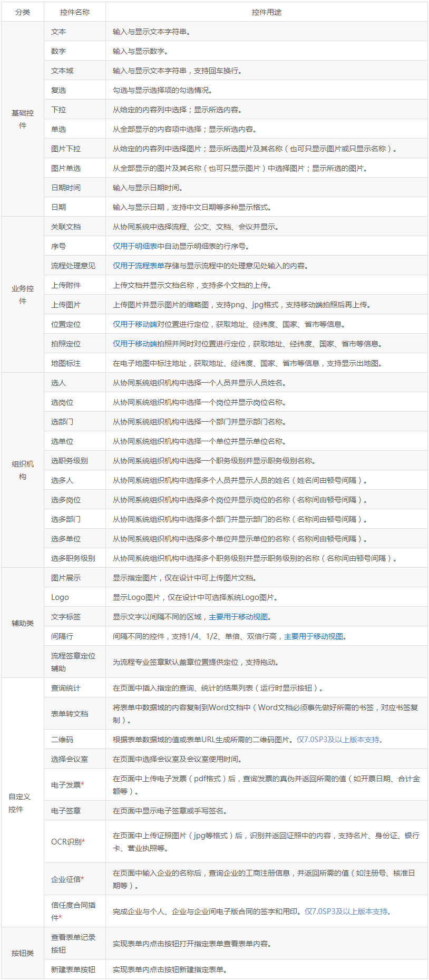Click '主要用于移动视图' in the 文字标签 row

pyautogui.click(x=238, y=617)
